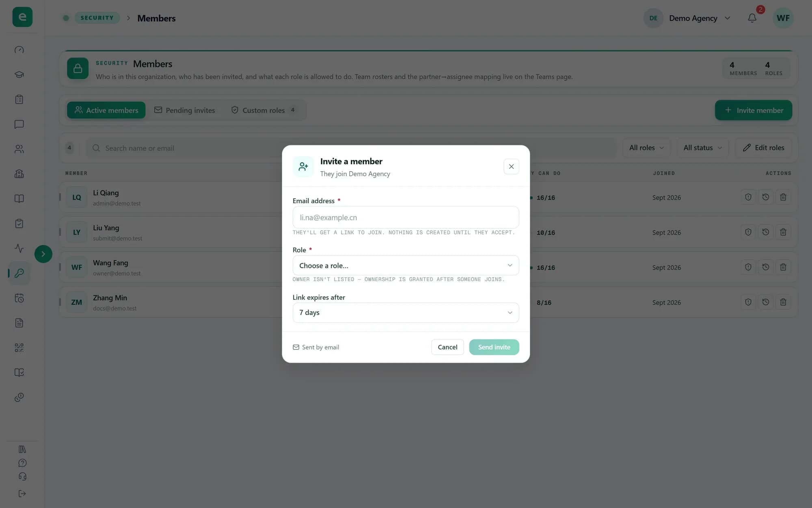Click the trash icon in Wang Fang row
This screenshot has height=508, width=812.
783,267
